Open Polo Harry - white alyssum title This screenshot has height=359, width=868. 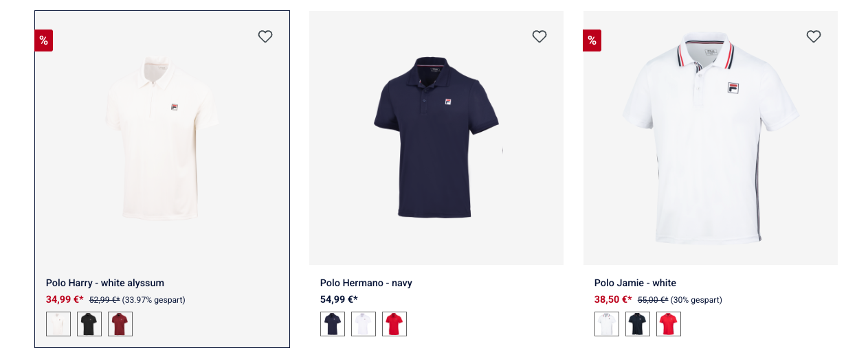click(x=105, y=283)
